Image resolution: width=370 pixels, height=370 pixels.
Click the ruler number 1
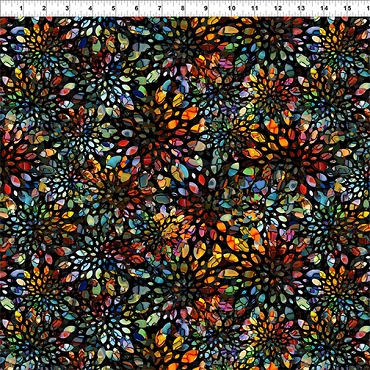22,8
